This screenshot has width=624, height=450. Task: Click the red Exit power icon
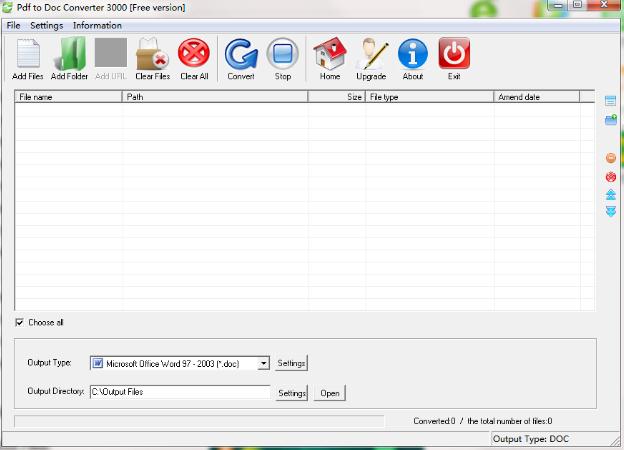(x=454, y=53)
